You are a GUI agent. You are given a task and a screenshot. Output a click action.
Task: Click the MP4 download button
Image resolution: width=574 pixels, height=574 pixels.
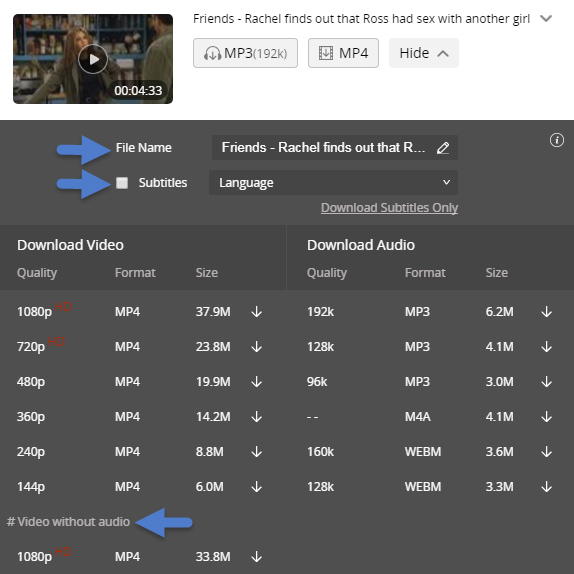[343, 53]
